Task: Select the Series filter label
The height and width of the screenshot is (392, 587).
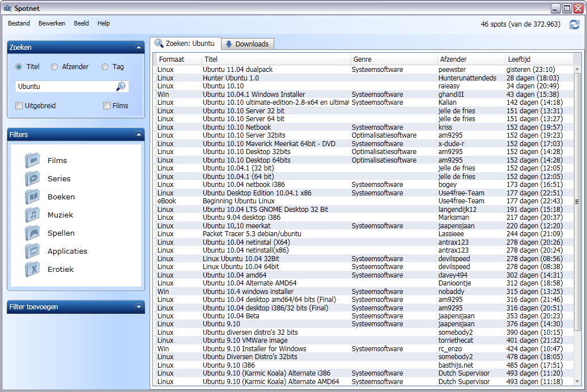Action: coord(59,178)
